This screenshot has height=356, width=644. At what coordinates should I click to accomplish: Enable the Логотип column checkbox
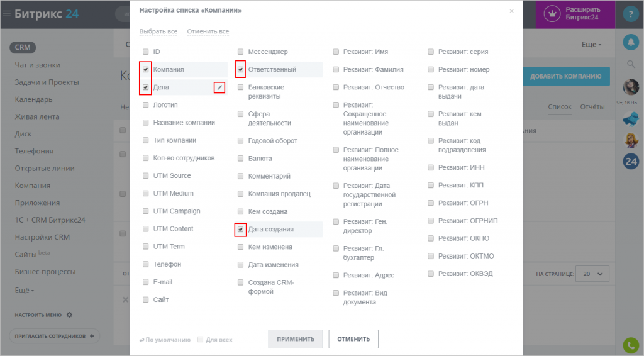tap(146, 105)
